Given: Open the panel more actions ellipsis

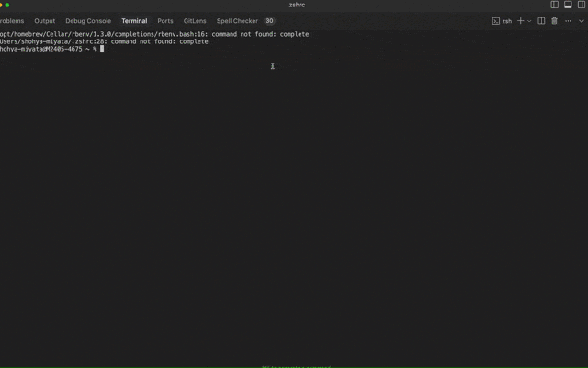Looking at the screenshot, I should (568, 21).
